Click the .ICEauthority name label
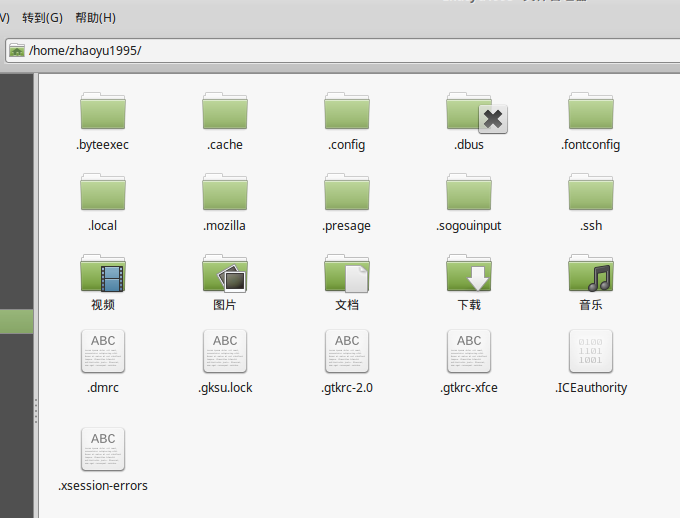This screenshot has width=680, height=518. pos(591,387)
